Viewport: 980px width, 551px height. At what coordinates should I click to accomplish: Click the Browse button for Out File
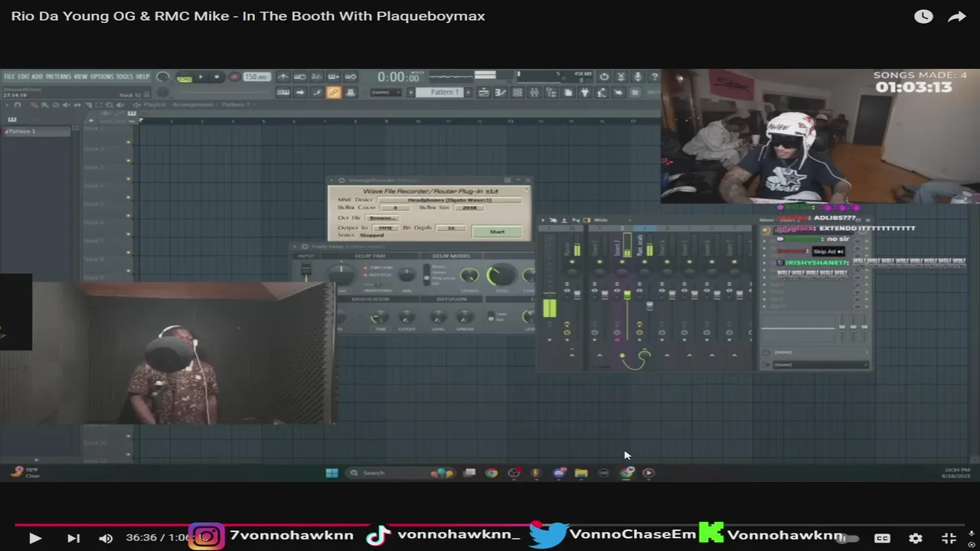point(383,218)
